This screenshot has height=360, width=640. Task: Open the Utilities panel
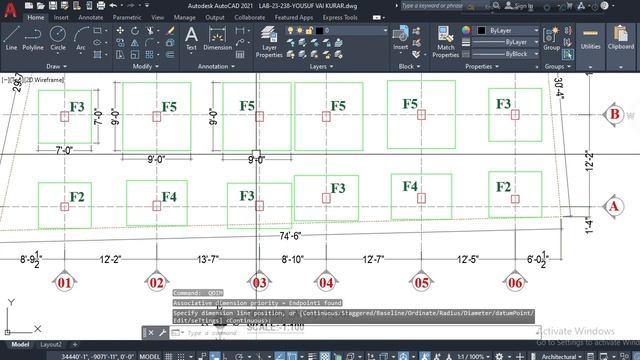[x=590, y=39]
